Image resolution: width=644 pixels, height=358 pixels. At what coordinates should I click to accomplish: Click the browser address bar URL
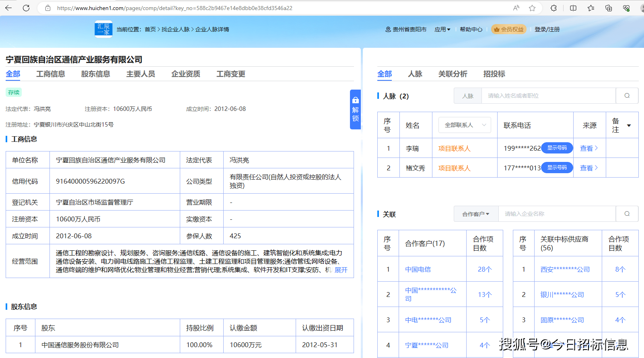175,8
